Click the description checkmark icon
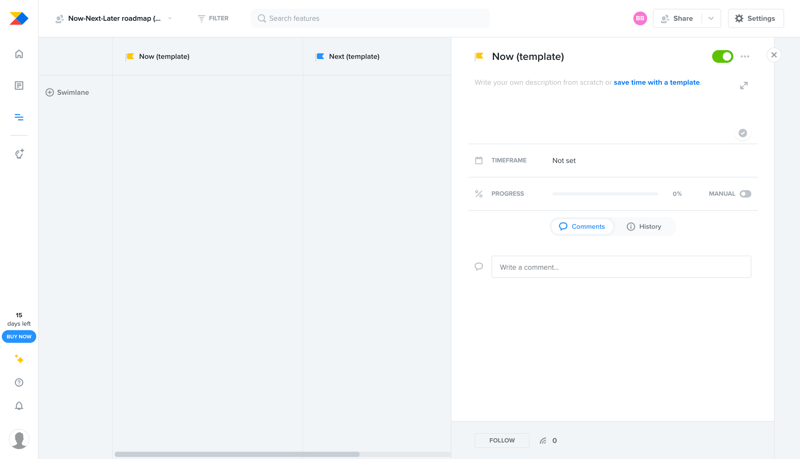Viewport: 800px width, 459px height. [743, 133]
